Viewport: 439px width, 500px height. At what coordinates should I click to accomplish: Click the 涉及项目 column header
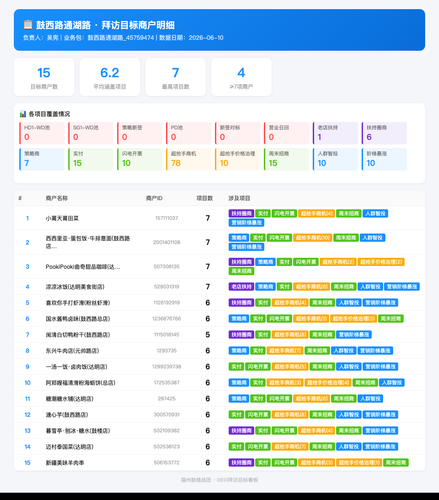tap(239, 198)
